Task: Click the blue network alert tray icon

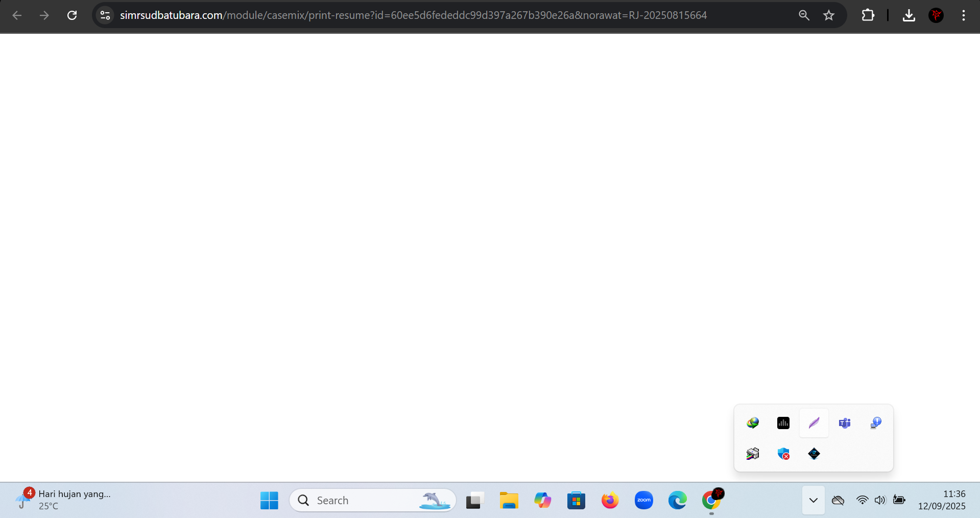Action: coord(875,423)
